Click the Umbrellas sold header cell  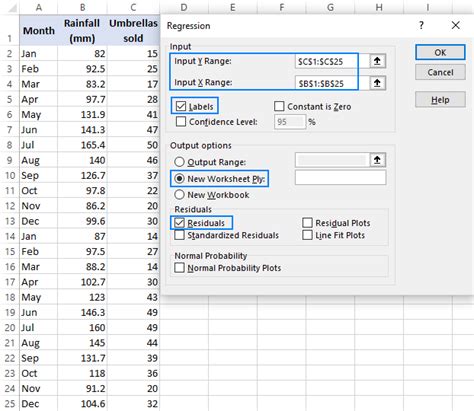(133, 30)
